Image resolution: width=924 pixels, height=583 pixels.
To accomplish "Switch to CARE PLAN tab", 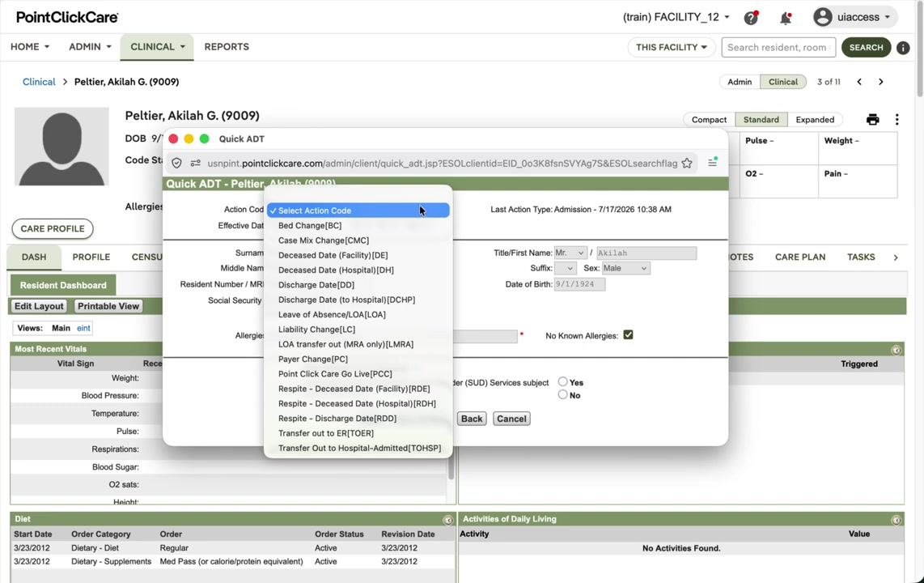I will (799, 257).
